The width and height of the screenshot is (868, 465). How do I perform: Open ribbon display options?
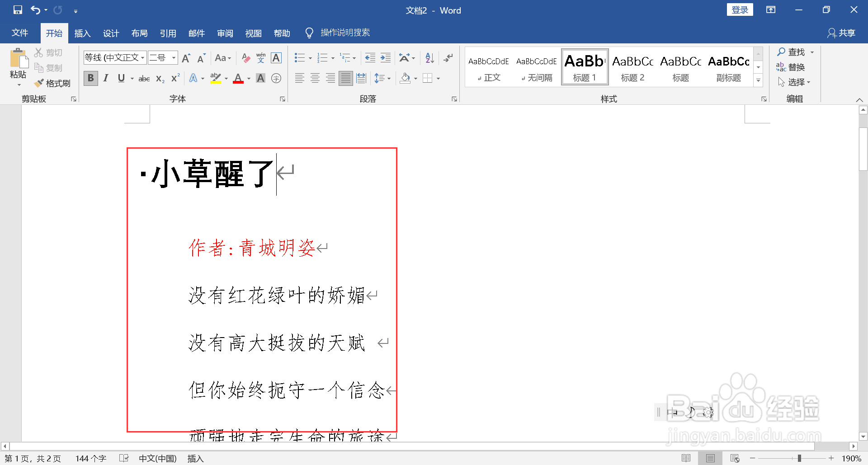point(771,10)
